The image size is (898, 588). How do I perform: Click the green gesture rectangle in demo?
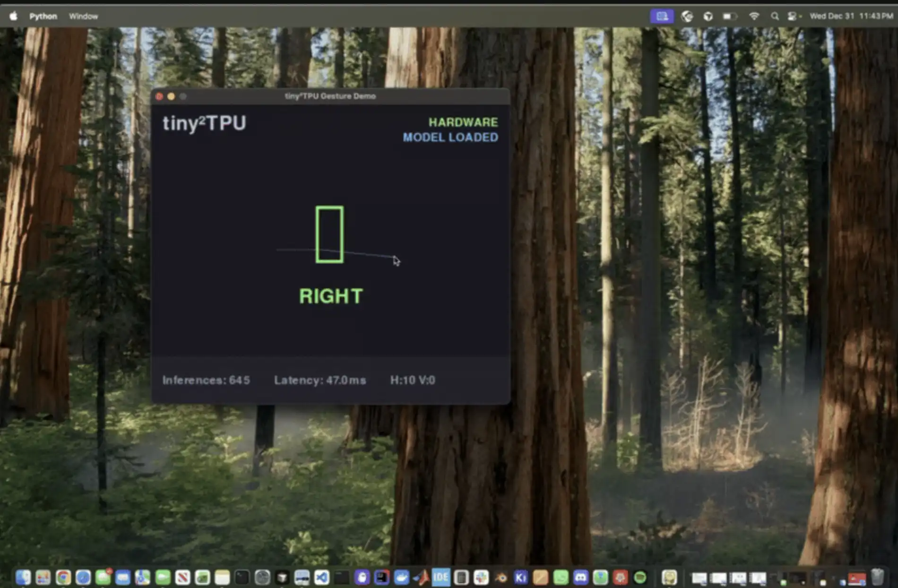329,234
